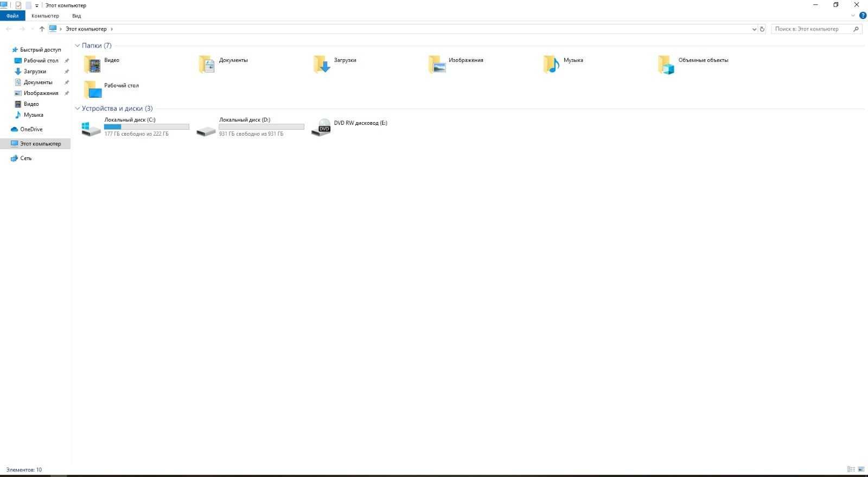Open the Рабочий стол folder in Папки
Image resolution: width=868 pixels, height=477 pixels.
point(92,90)
